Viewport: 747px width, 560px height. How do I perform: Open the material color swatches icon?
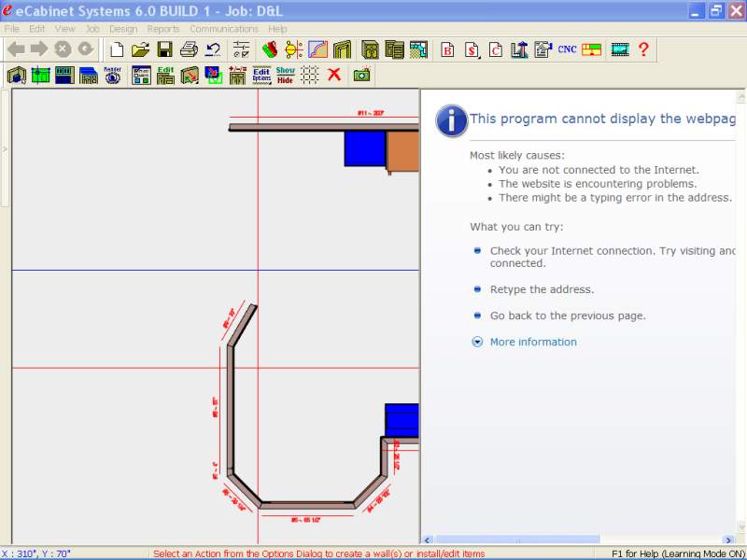(270, 49)
